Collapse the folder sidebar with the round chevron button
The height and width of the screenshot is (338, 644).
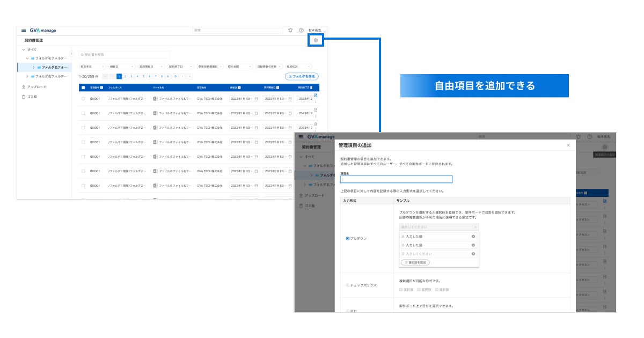(71, 54)
